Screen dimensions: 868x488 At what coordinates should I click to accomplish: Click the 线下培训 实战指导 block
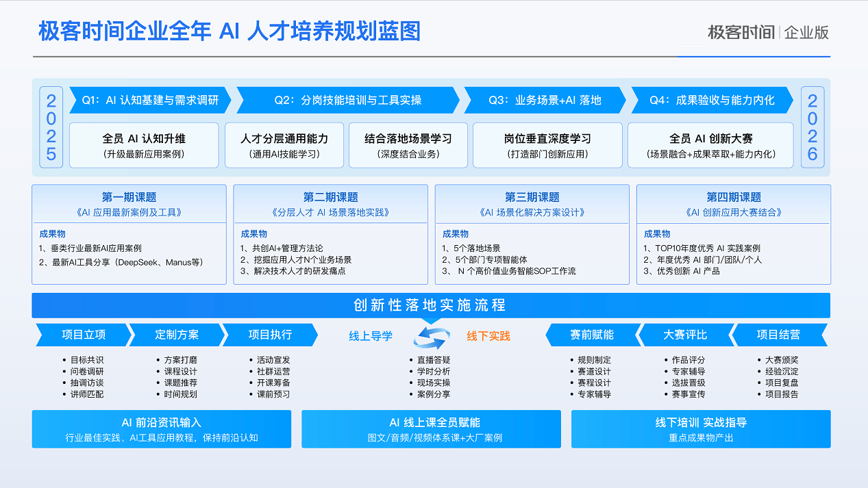pos(700,429)
